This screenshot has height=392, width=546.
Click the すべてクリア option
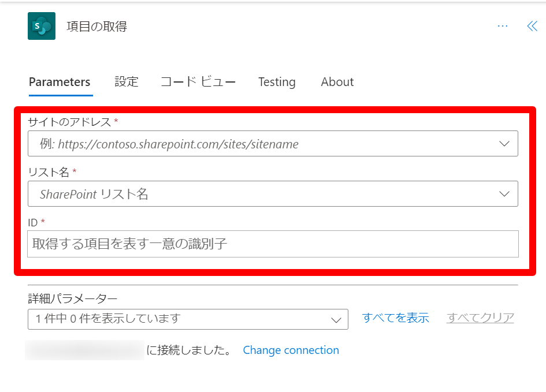[x=479, y=318]
